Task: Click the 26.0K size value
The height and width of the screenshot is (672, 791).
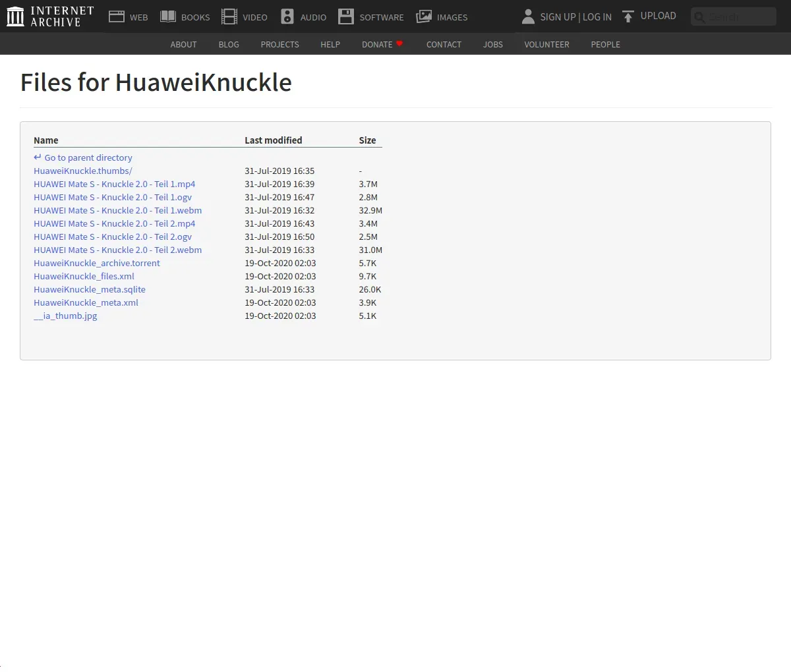Action: (370, 289)
